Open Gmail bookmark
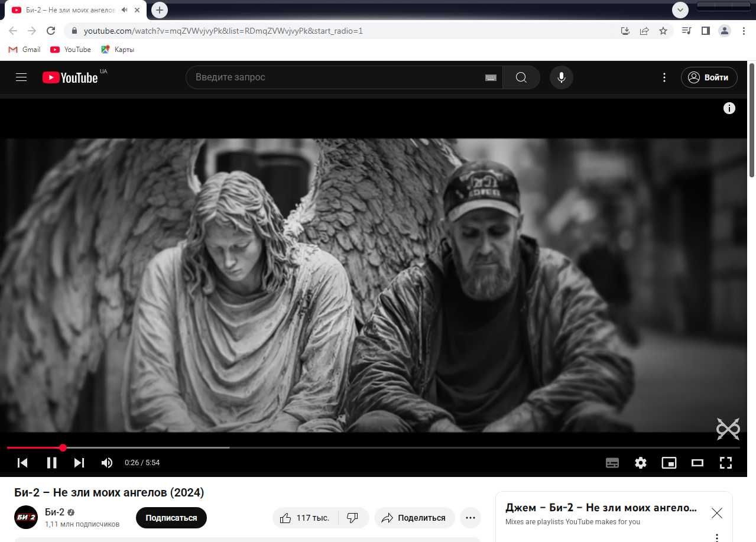The width and height of the screenshot is (756, 542). click(x=24, y=50)
